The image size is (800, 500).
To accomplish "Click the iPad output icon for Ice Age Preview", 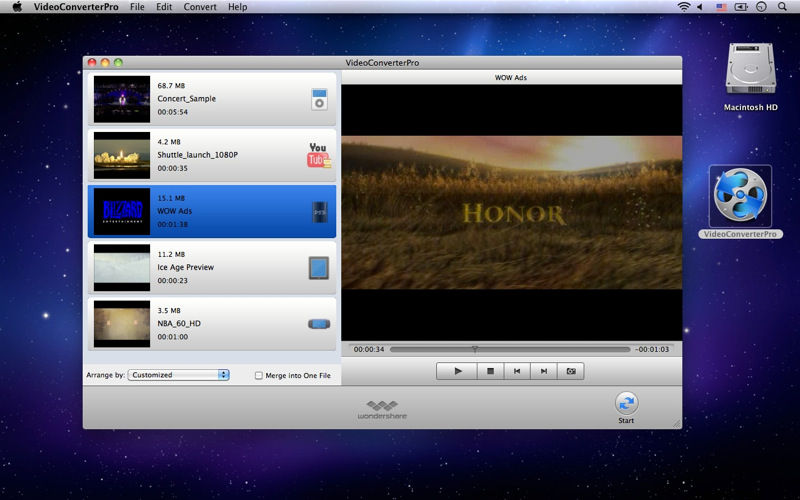I will (319, 268).
